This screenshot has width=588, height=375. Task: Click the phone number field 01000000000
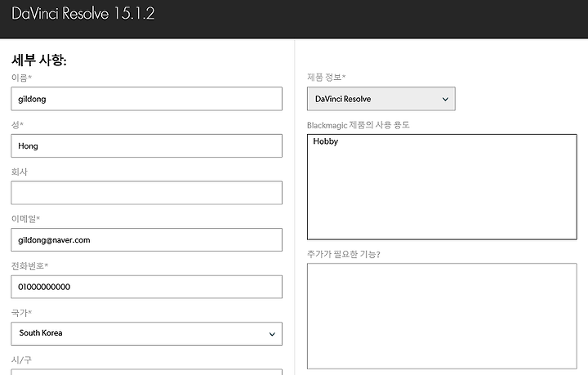[147, 287]
